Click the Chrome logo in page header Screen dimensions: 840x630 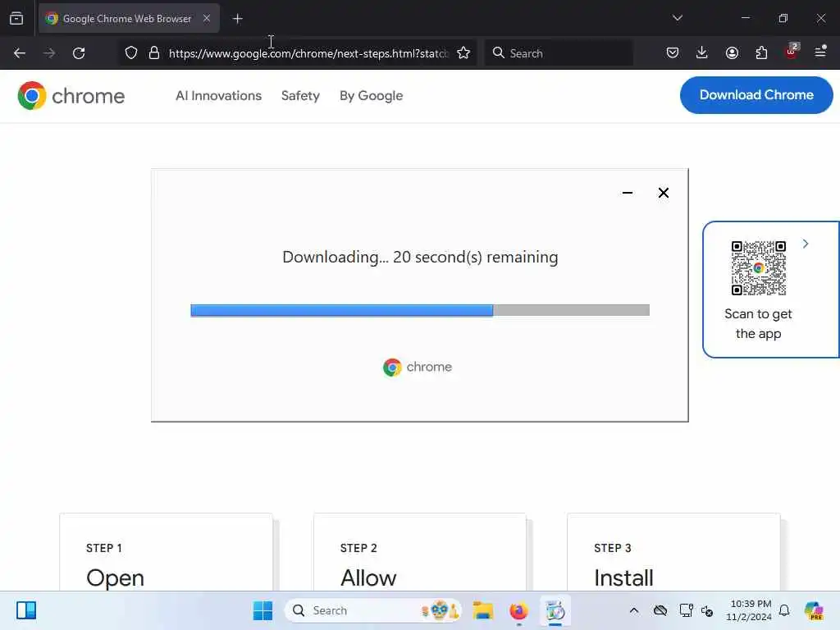coord(71,96)
